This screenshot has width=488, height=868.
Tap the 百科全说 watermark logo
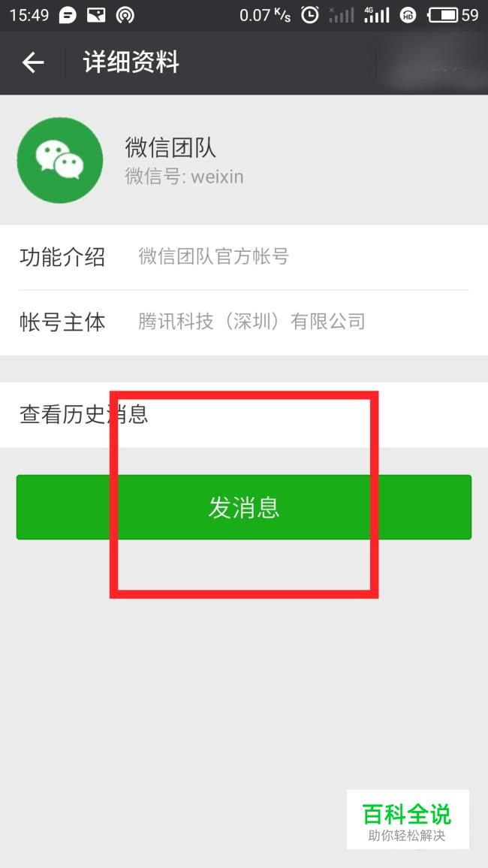(408, 820)
